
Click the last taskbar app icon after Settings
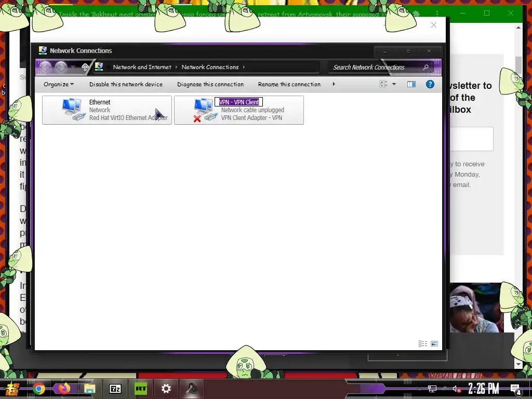pyautogui.click(x=191, y=389)
